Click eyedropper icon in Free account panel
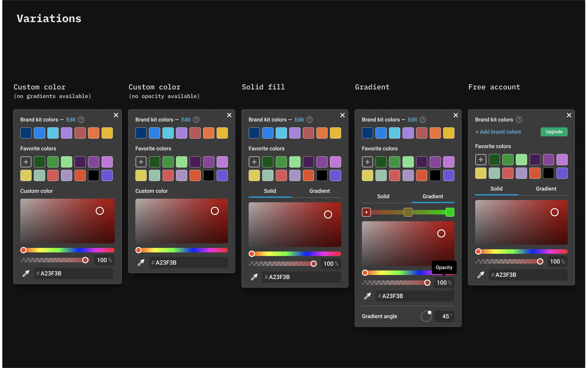Screen dimensions: 588x368 481,275
